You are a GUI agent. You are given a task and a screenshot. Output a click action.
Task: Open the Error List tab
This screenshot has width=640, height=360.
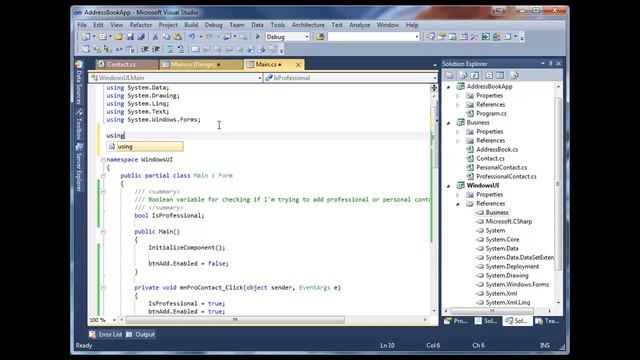tap(106, 335)
